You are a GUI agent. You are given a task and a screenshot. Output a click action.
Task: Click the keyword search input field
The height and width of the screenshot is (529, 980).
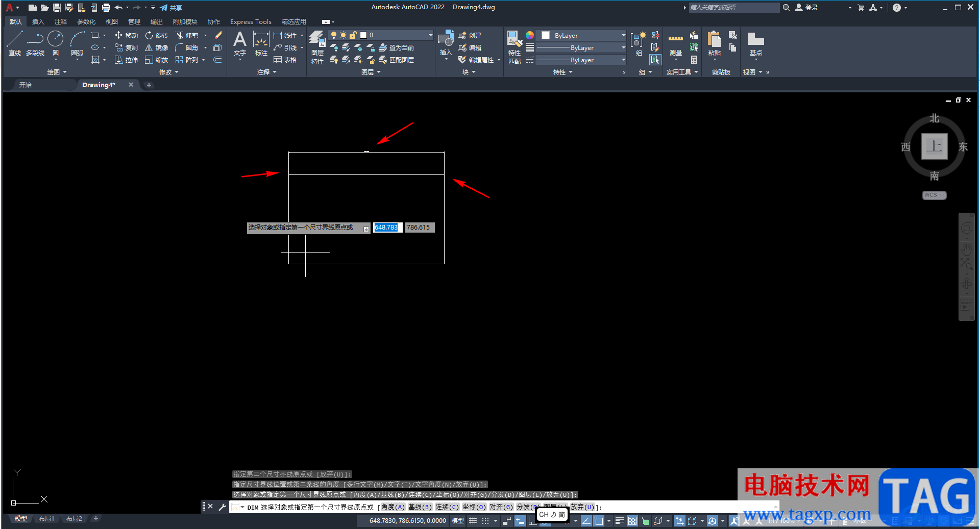[734, 7]
